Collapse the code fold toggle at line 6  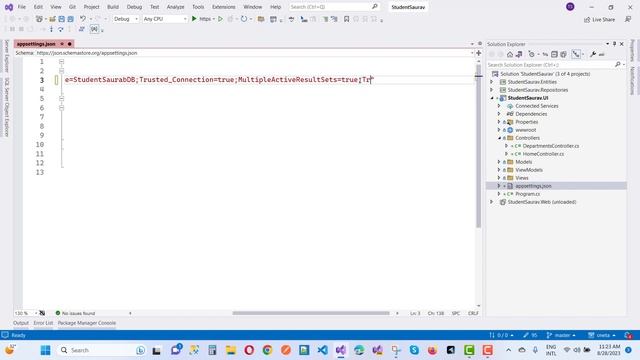62,108
